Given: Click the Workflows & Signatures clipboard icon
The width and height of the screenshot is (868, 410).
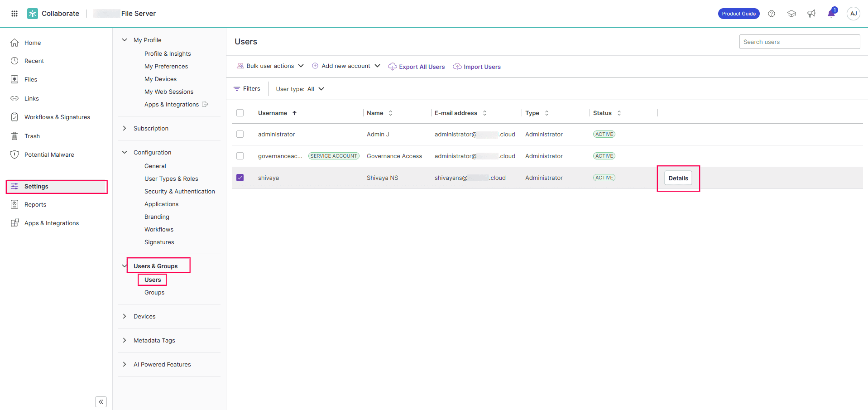Looking at the screenshot, I should (14, 117).
